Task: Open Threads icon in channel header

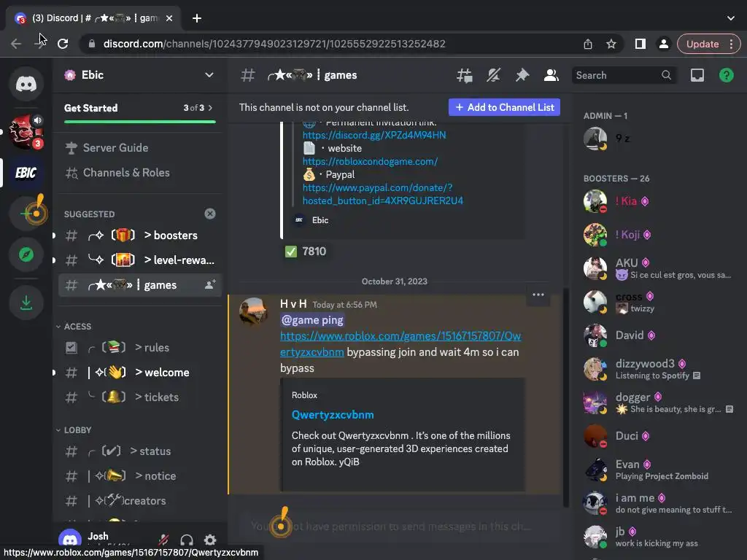Action: [465, 75]
